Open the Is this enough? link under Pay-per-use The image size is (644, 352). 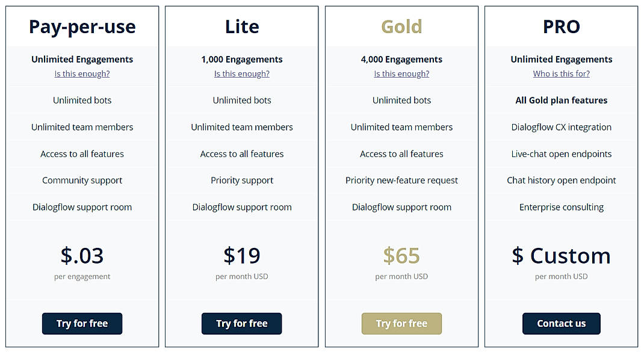click(x=82, y=73)
